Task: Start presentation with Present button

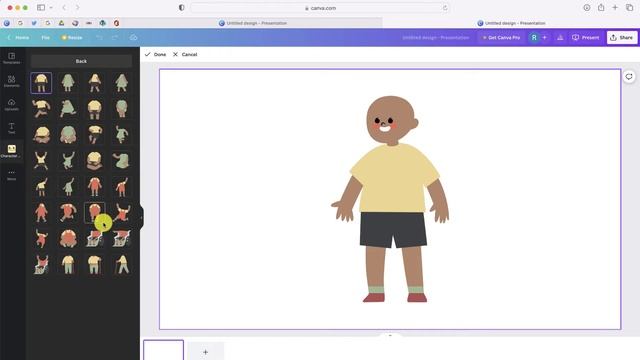Action: pos(586,38)
